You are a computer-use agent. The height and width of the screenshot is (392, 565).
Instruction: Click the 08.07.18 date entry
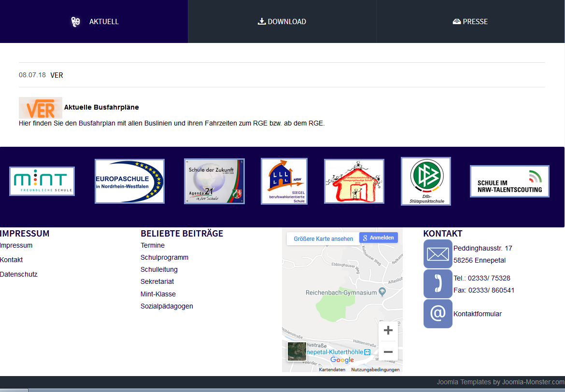tap(32, 75)
